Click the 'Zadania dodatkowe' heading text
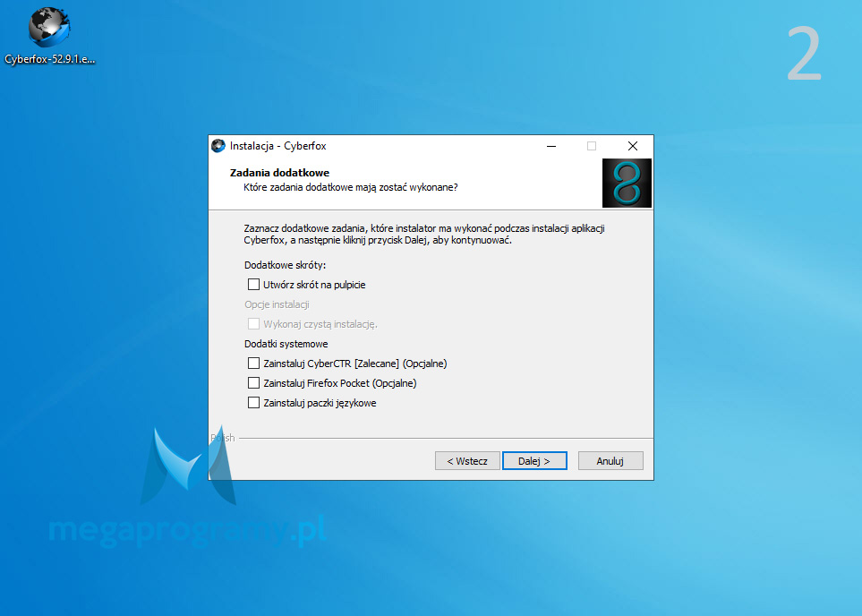 (279, 173)
